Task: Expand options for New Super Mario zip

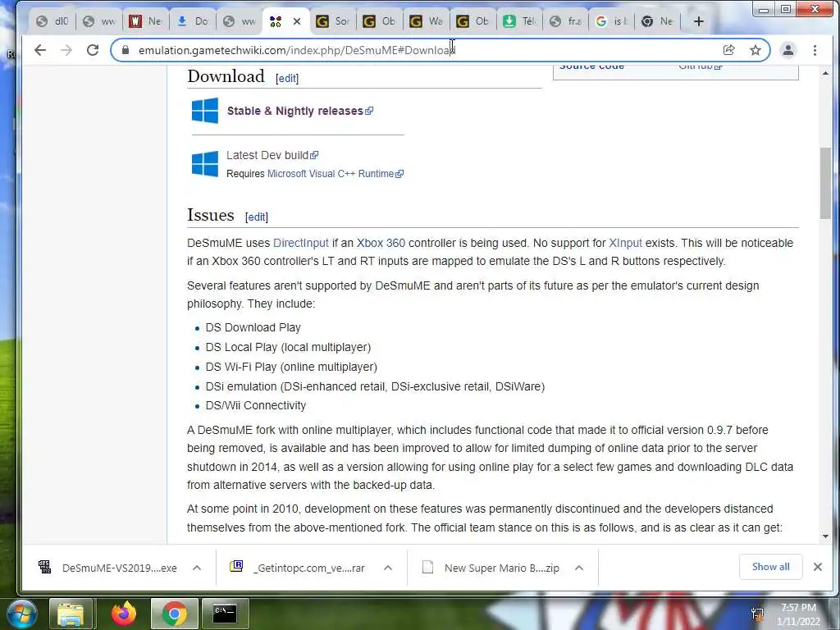Action: (579, 568)
